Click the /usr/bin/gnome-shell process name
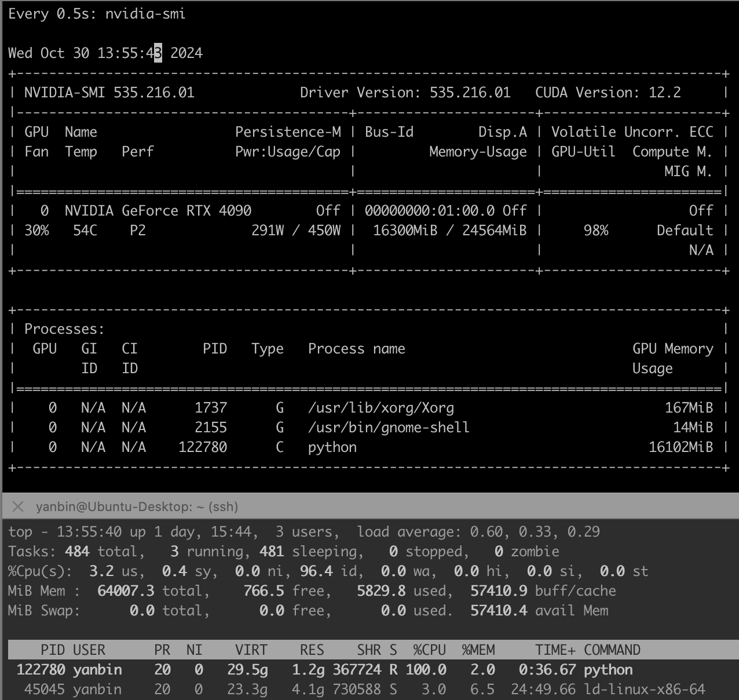This screenshot has width=739, height=700. tap(388, 428)
